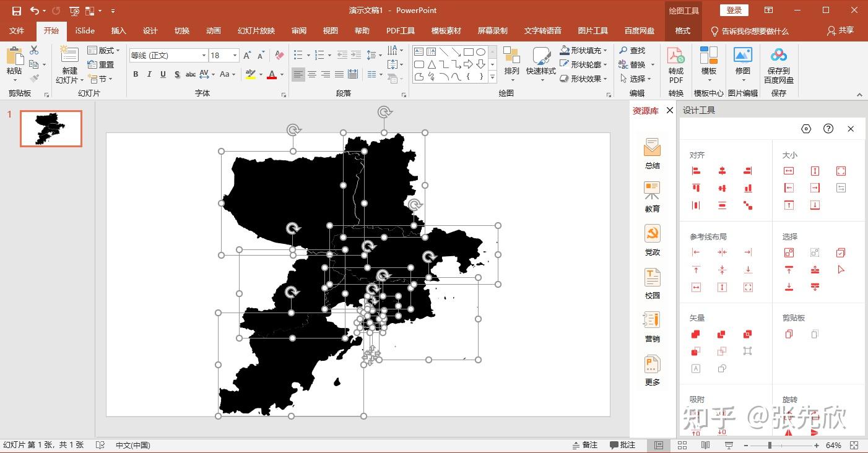This screenshot has width=868, height=453.
Task: Click the help question mark in 设计工具
Action: (828, 129)
